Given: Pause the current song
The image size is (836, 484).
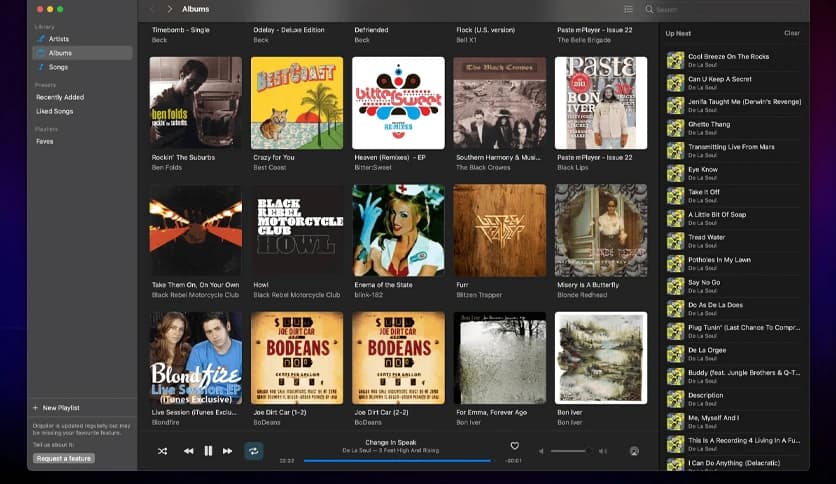Looking at the screenshot, I should point(208,451).
